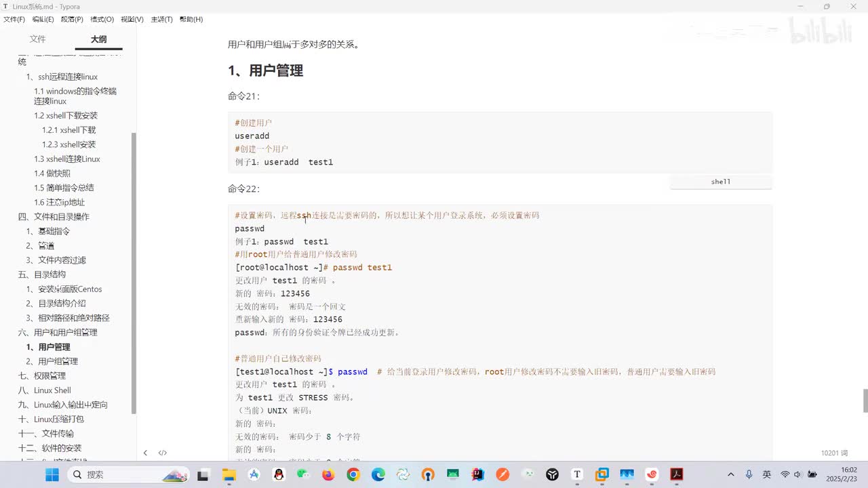Open word count 10201 词 indicator
Screen dimensions: 868x488
[834, 453]
